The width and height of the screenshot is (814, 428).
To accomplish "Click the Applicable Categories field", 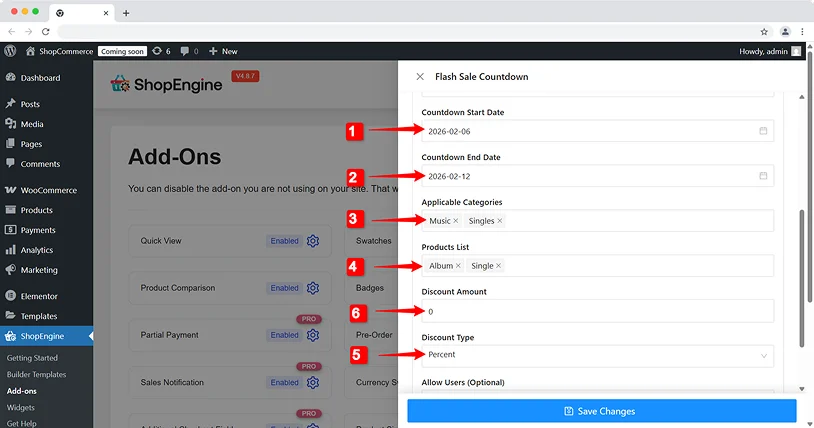I will point(598,221).
